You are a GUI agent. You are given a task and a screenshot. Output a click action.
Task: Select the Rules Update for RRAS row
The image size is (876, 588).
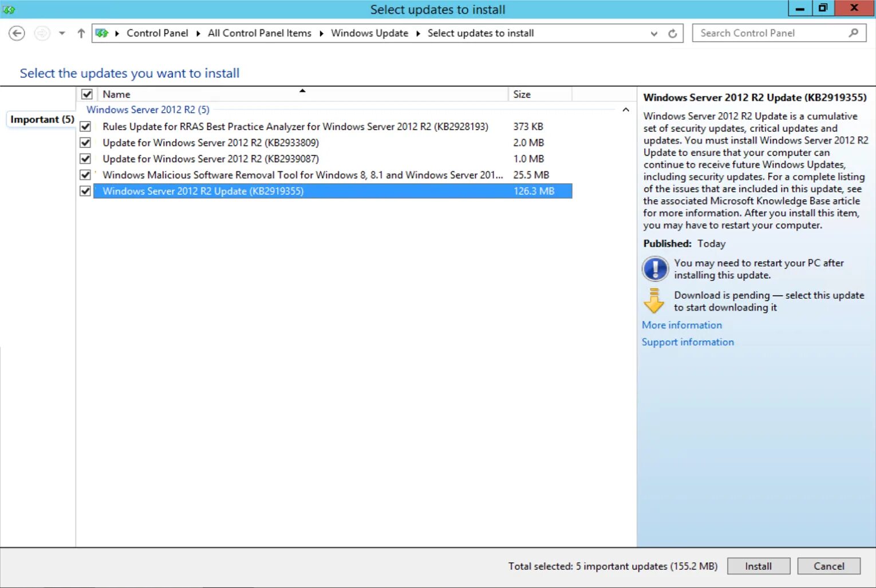click(332, 127)
